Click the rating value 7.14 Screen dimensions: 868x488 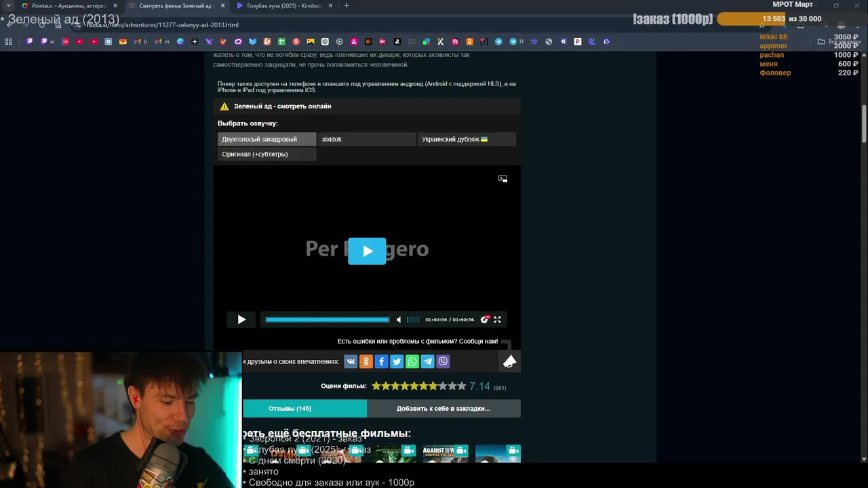[x=479, y=386]
